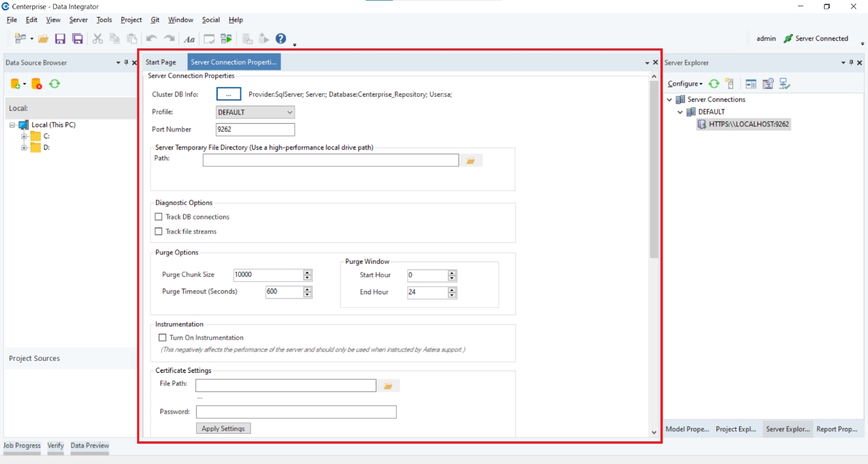Click the Cluster DB Info ellipsis button
The height and width of the screenshot is (464, 868).
229,94
